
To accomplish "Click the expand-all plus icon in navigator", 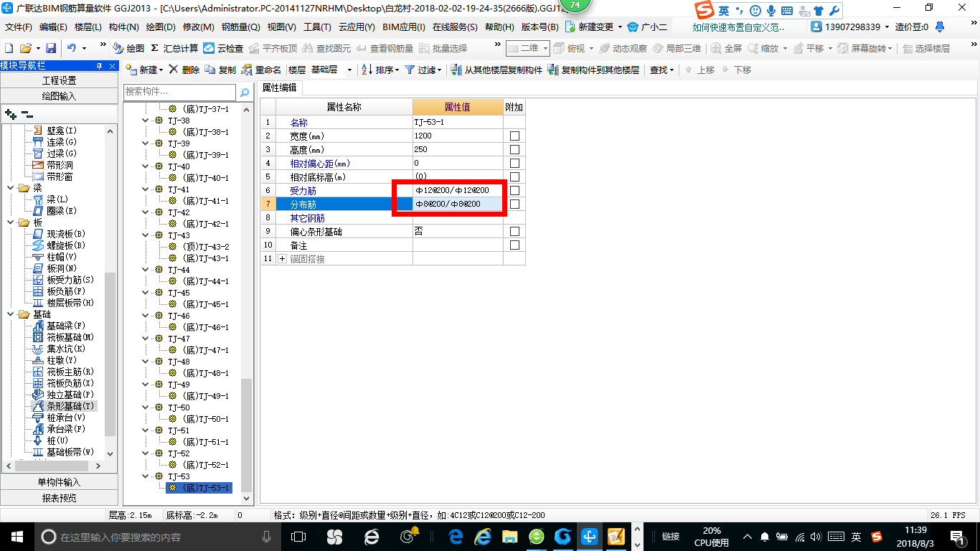I will (10, 113).
